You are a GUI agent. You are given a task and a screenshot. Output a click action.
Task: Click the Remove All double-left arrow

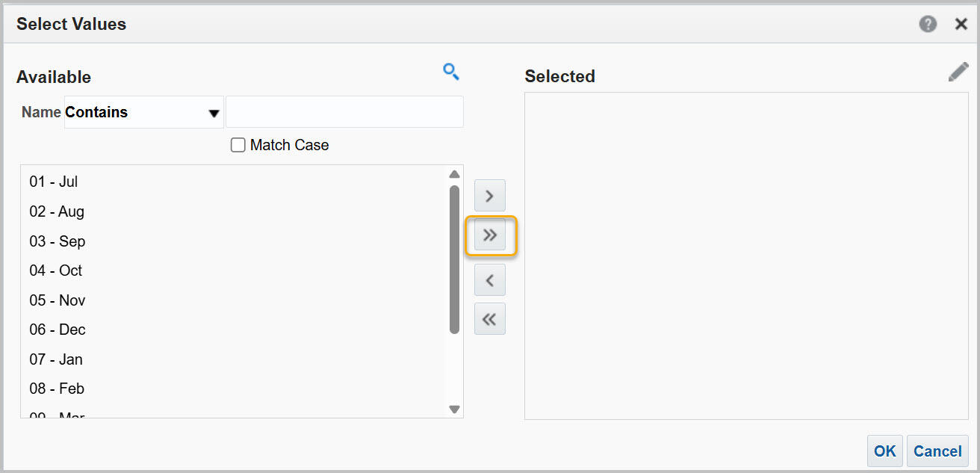[490, 318]
